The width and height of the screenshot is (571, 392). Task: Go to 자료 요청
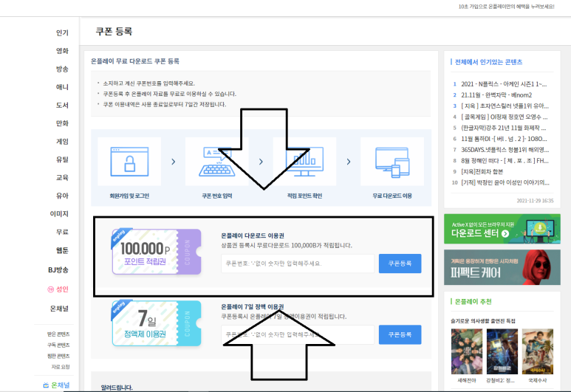coord(61,367)
